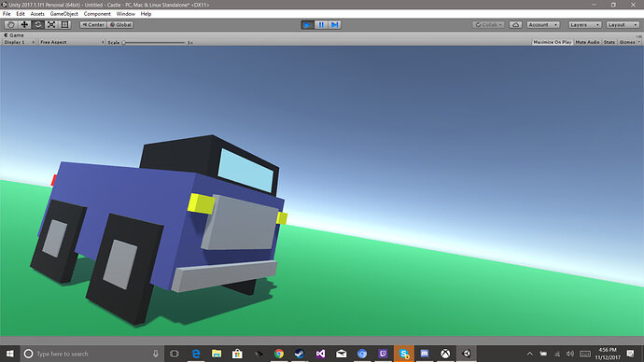Select the Game view tab

[x=14, y=35]
